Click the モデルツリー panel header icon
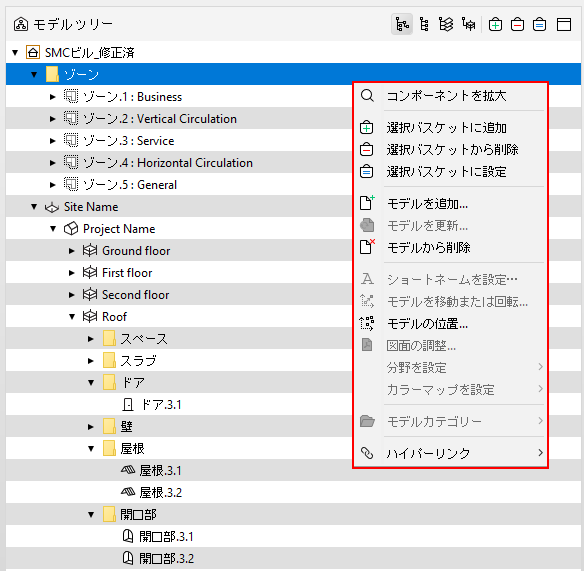This screenshot has width=584, height=571. coord(21,25)
